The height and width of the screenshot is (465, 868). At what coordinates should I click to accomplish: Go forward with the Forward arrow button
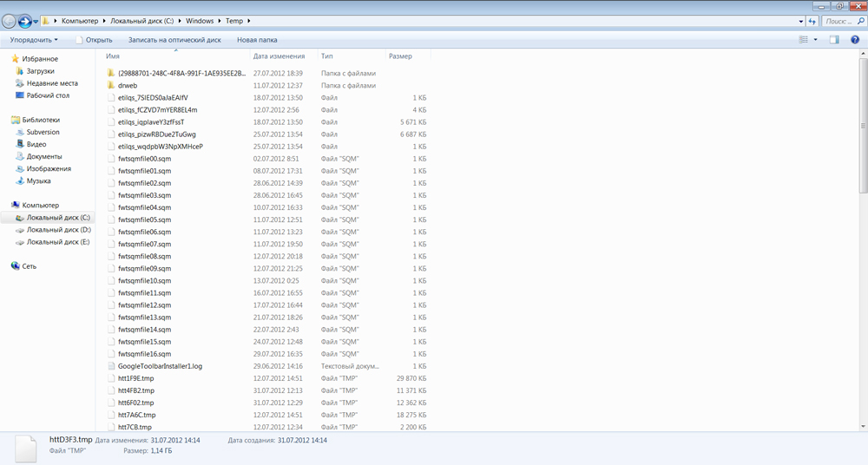[25, 22]
